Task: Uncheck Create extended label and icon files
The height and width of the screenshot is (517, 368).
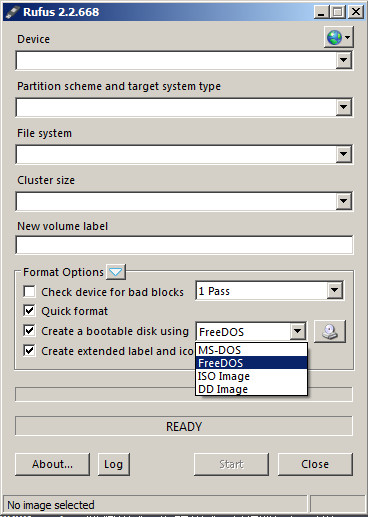Action: [29, 351]
